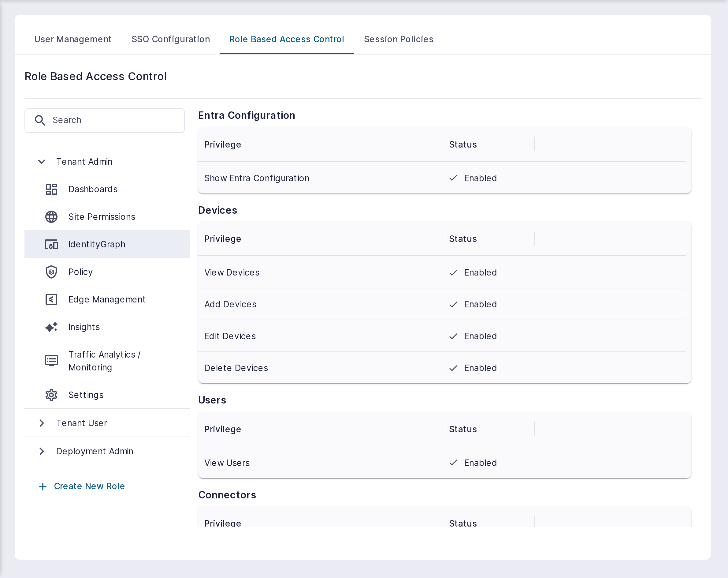Switch to User Management tab

tap(72, 39)
